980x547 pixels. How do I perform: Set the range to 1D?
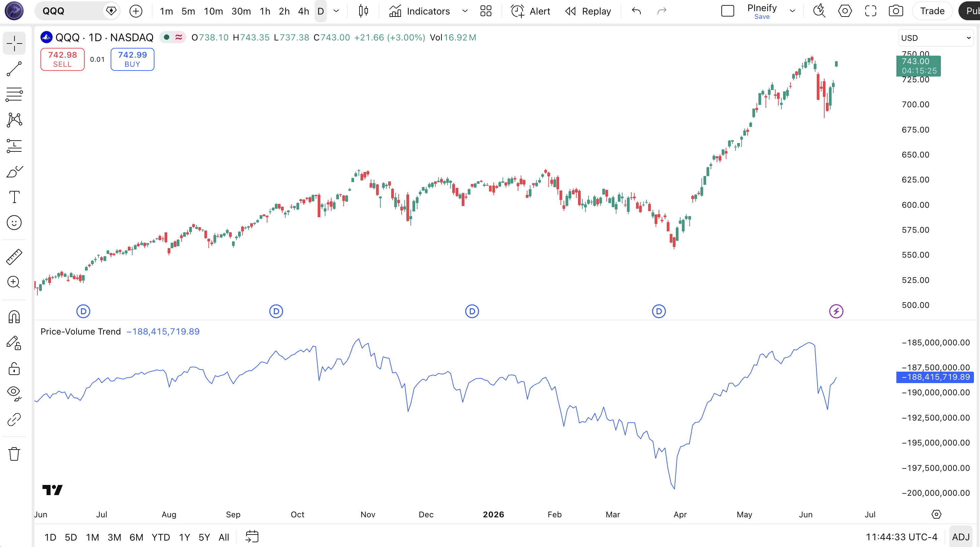[50, 537]
